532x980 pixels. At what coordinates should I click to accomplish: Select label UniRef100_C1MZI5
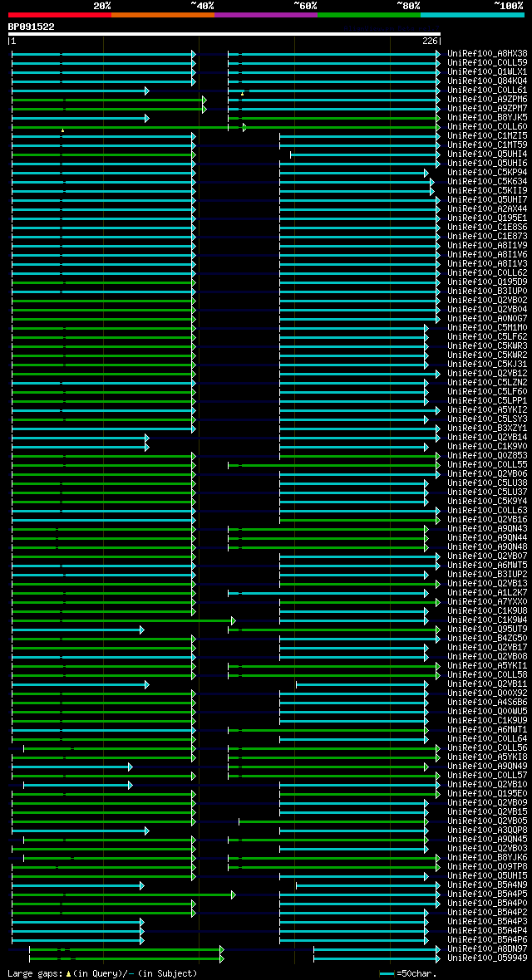coord(488,135)
